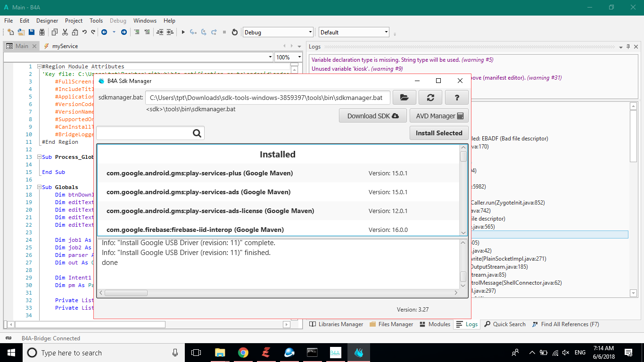This screenshot has width=644, height=362.
Task: Click the SDK package search box
Action: click(150, 133)
